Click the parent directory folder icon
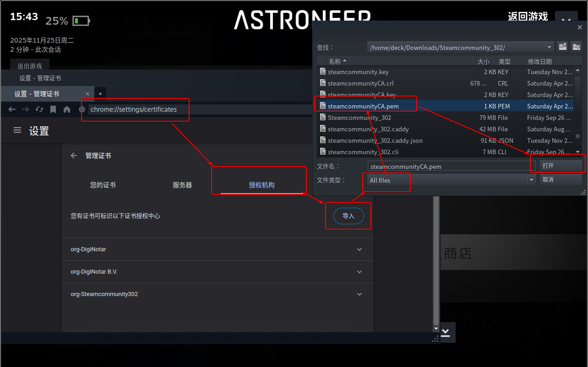 pyautogui.click(x=562, y=47)
